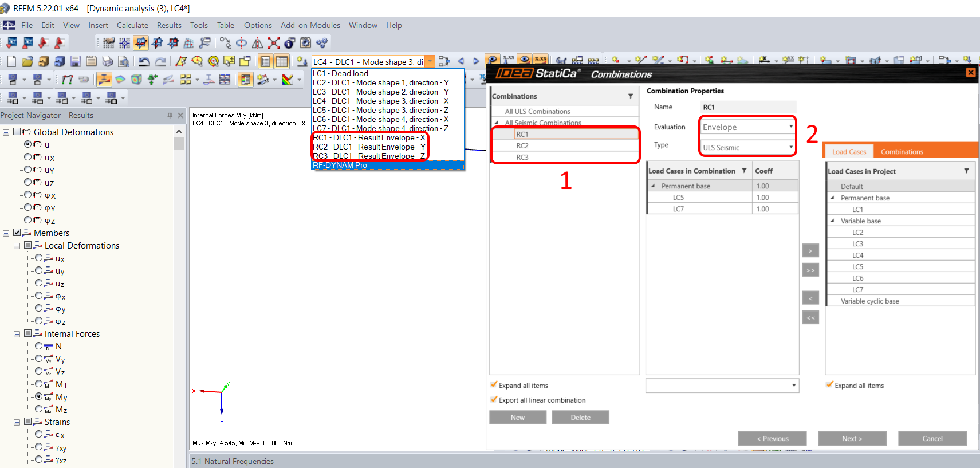Toggle the Table display icon
Viewport: 980px width, 468px height.
[x=282, y=61]
